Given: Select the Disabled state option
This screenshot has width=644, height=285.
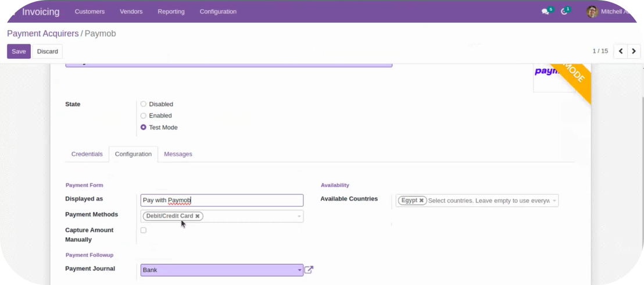Looking at the screenshot, I should point(144,104).
